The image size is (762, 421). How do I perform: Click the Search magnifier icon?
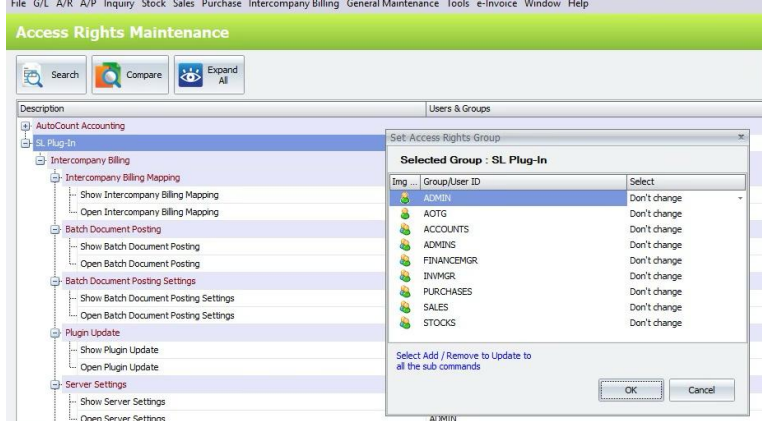(x=33, y=75)
